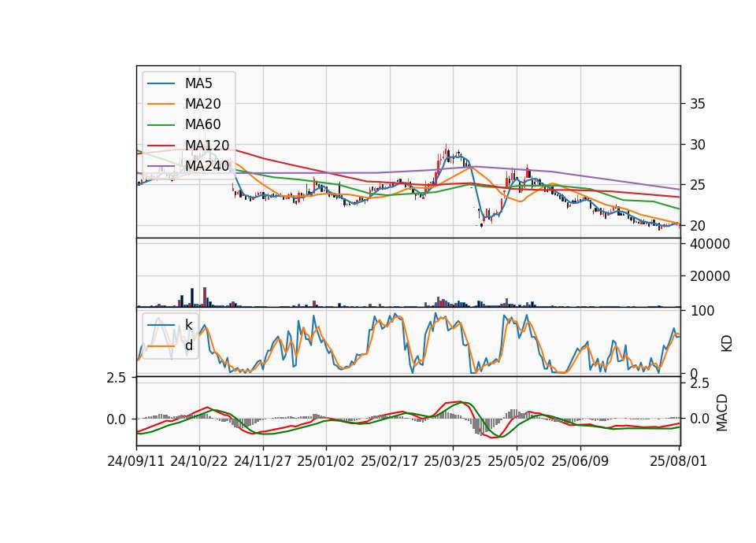Click the left MACD axis value 0.0

(117, 419)
